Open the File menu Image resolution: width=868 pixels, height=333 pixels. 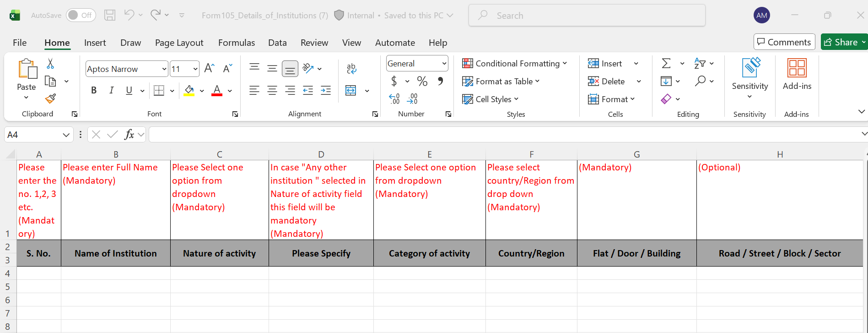click(x=20, y=43)
